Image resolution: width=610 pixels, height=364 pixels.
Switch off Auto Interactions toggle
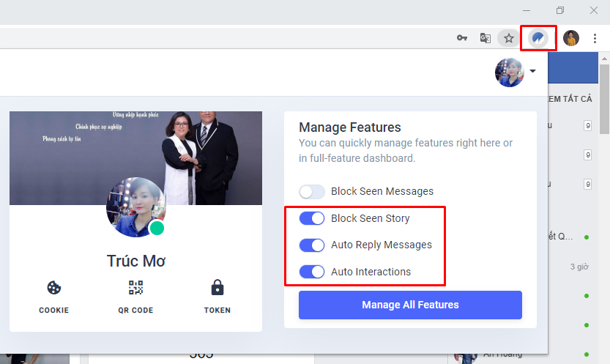pyautogui.click(x=312, y=272)
